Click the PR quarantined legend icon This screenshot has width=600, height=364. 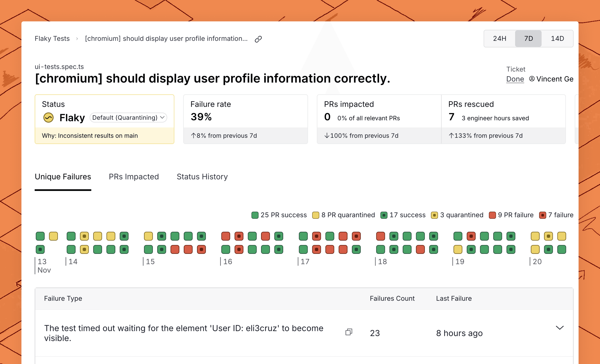[316, 215]
